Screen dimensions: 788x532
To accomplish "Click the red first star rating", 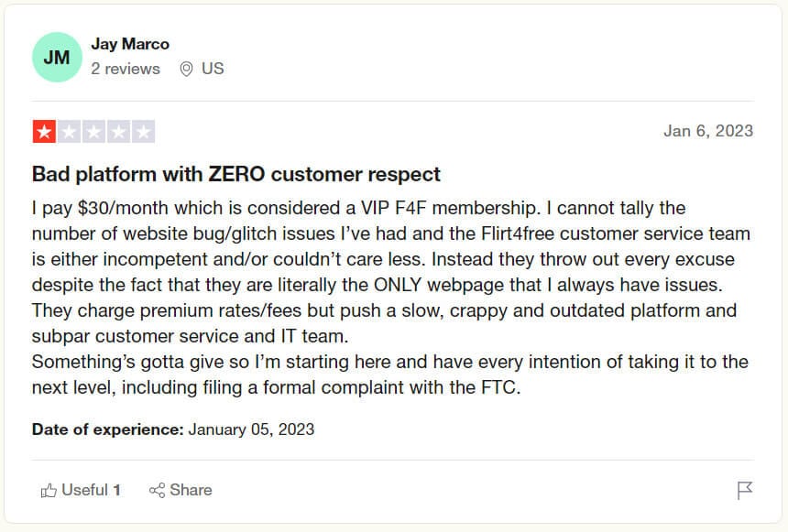I will [x=44, y=132].
